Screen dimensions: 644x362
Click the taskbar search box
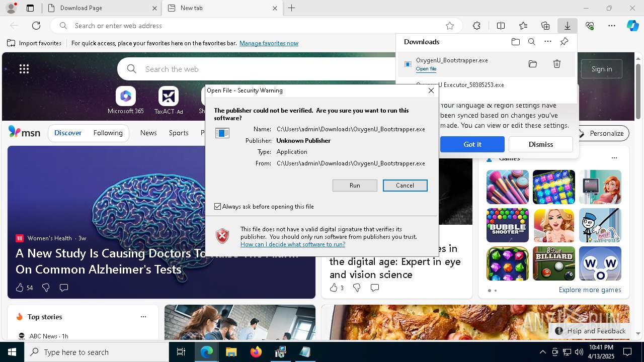(x=97, y=352)
